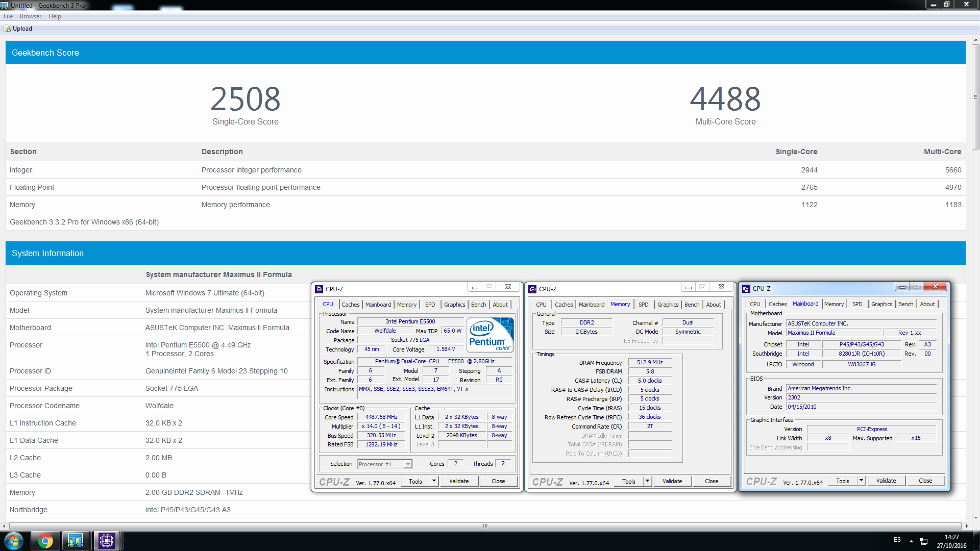Image resolution: width=980 pixels, height=551 pixels.
Task: Click the CPU-Z logo in the Memory window title bar
Action: point(532,289)
